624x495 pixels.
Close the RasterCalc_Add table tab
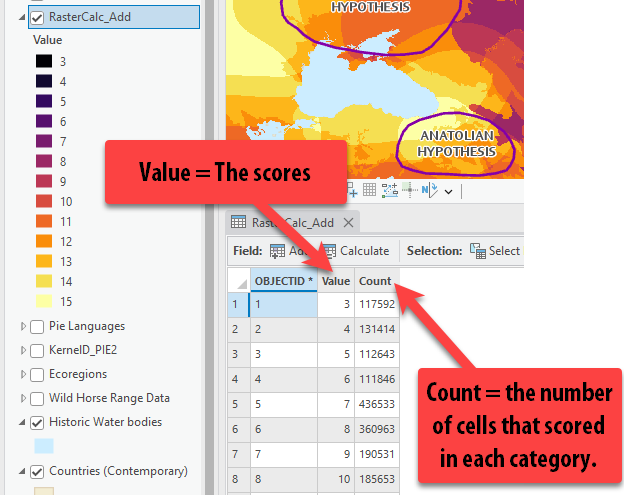(348, 223)
